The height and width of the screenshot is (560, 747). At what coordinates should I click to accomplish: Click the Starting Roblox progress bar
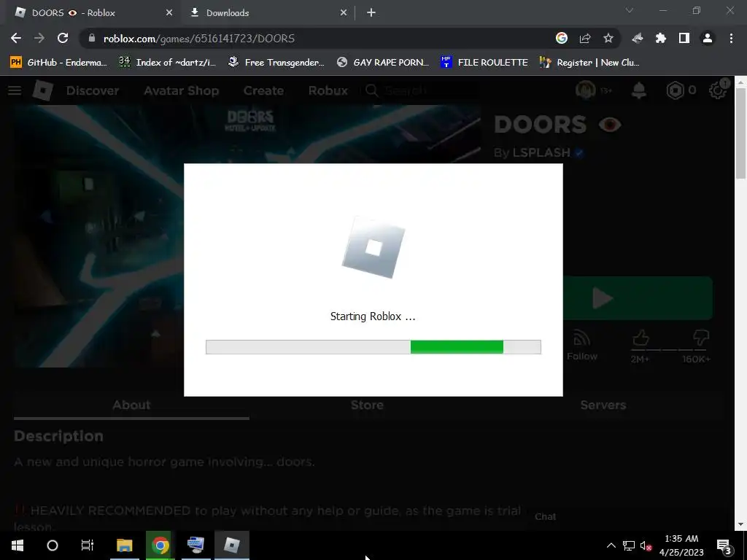(373, 347)
